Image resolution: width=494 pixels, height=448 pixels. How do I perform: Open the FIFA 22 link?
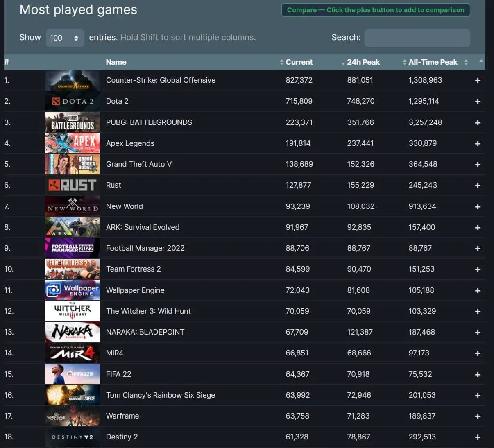(x=119, y=374)
